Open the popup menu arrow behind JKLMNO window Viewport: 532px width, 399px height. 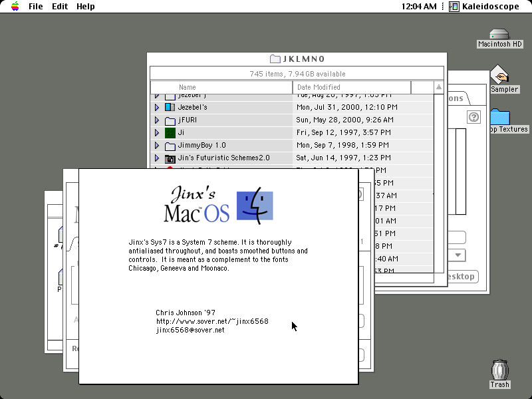458,255
